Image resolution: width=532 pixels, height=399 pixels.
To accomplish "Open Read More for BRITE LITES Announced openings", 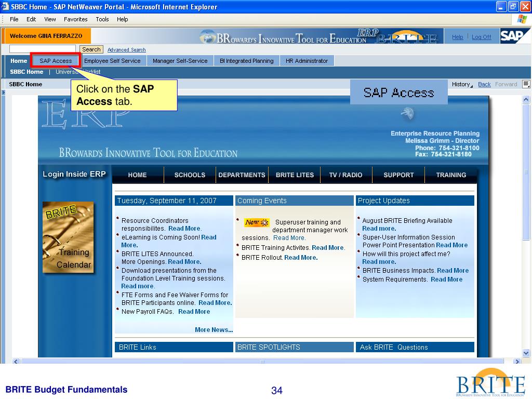I will tap(184, 262).
